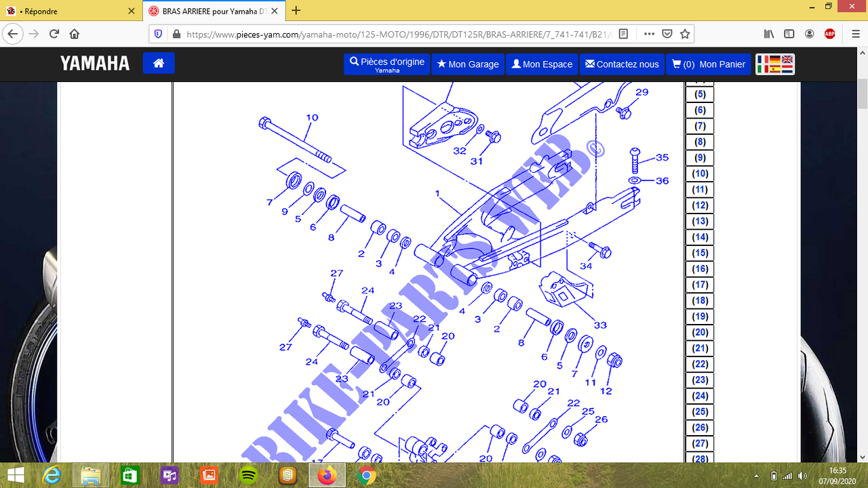Viewport: 868px width, 488px height.
Task: Select part reference (21) in list
Action: (700, 348)
